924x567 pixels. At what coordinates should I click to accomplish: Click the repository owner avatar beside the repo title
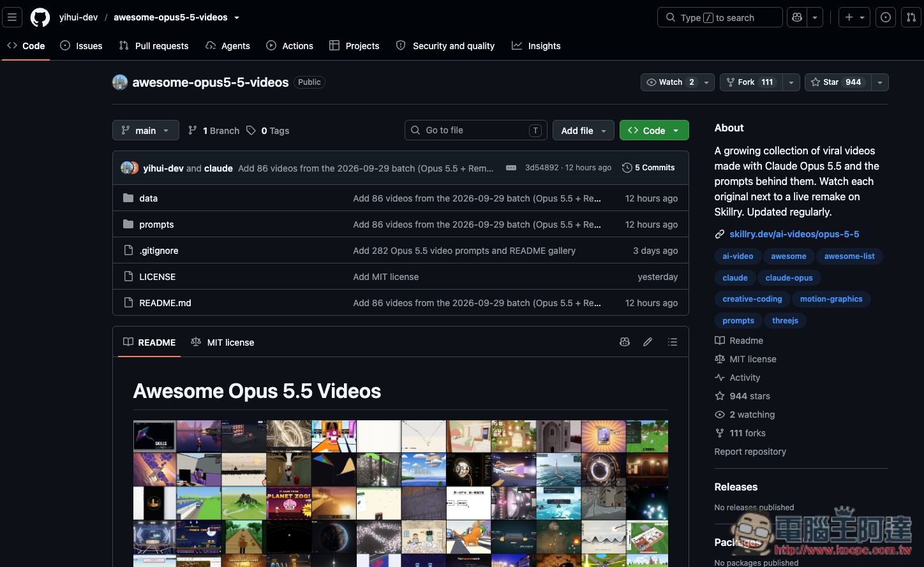click(120, 82)
